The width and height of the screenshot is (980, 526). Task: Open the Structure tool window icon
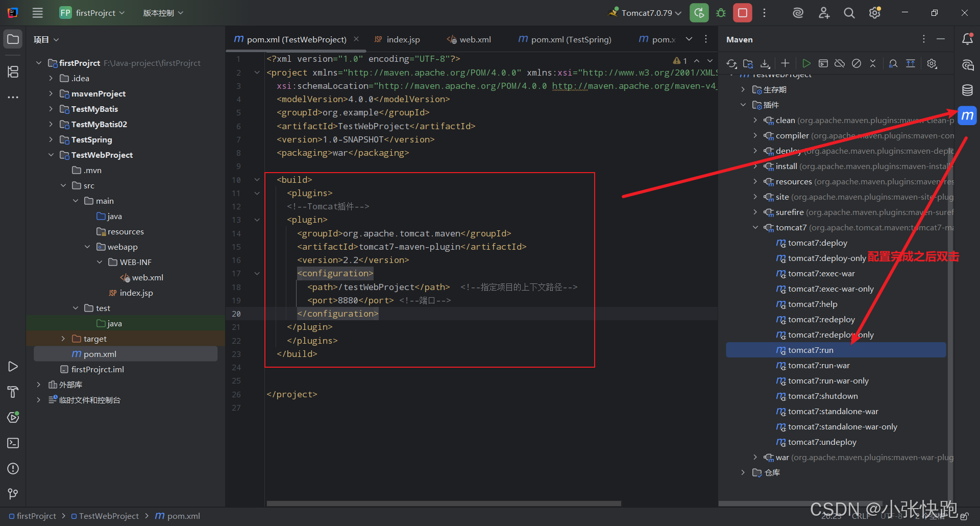pyautogui.click(x=13, y=72)
